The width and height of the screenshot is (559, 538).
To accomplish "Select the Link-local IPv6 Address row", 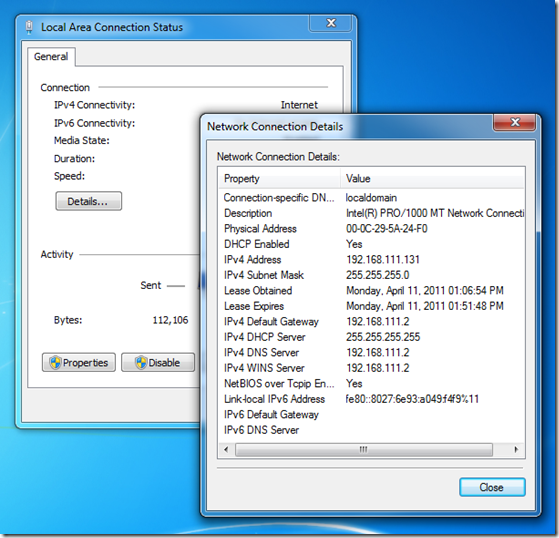I will point(371,399).
